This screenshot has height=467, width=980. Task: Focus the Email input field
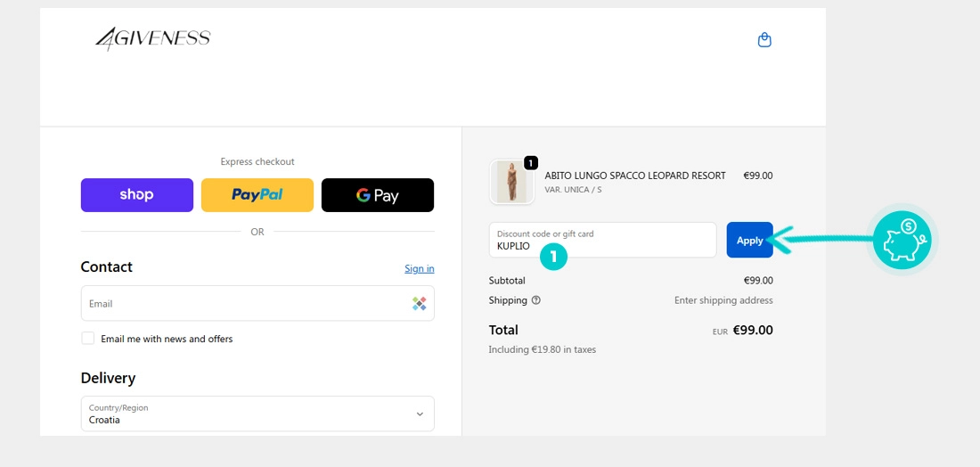pyautogui.click(x=257, y=304)
